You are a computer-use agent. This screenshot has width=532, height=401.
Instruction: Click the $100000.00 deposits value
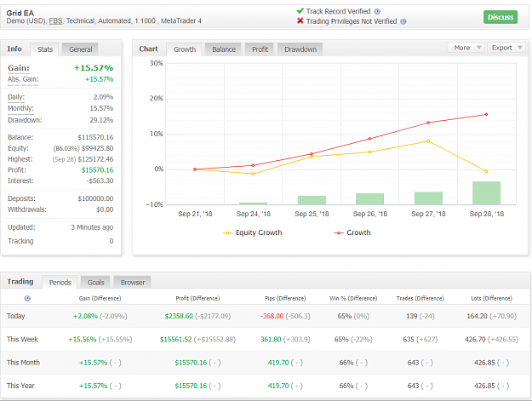95,198
